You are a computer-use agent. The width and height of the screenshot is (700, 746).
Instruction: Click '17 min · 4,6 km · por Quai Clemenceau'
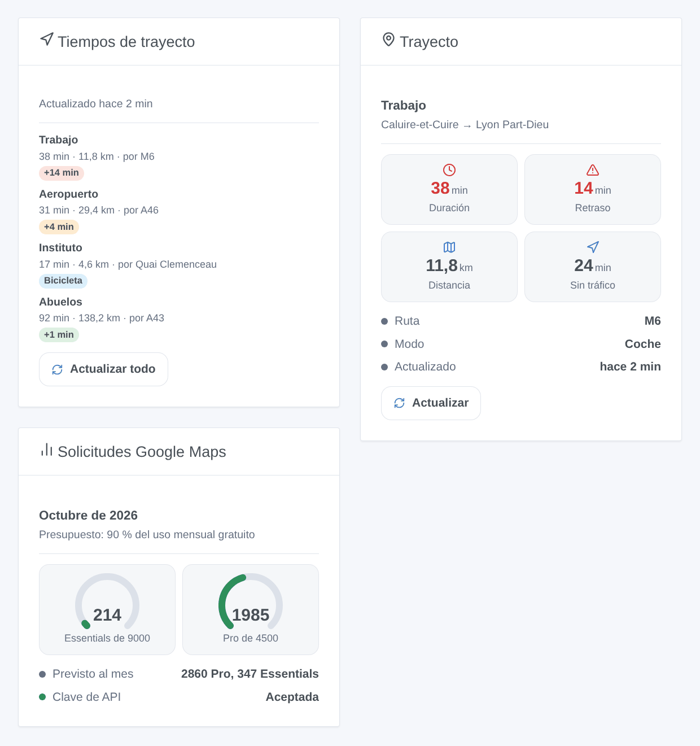click(x=128, y=264)
